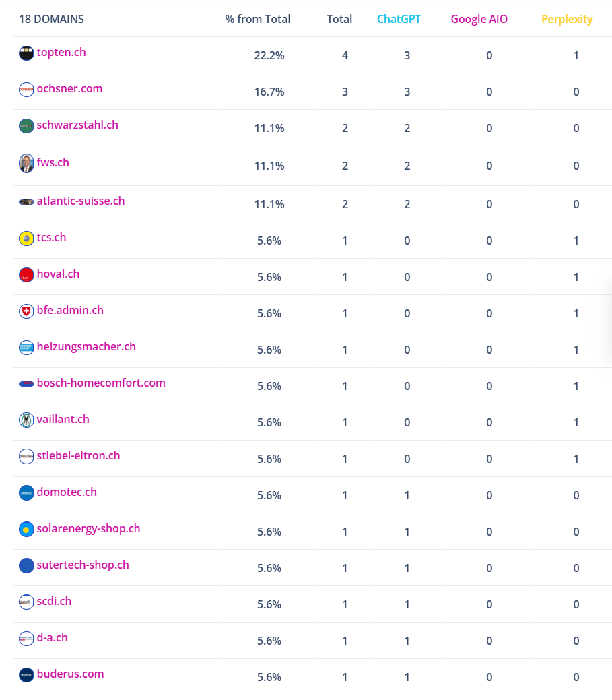
Task: Click the topten.ch favicon icon
Action: pyautogui.click(x=26, y=53)
